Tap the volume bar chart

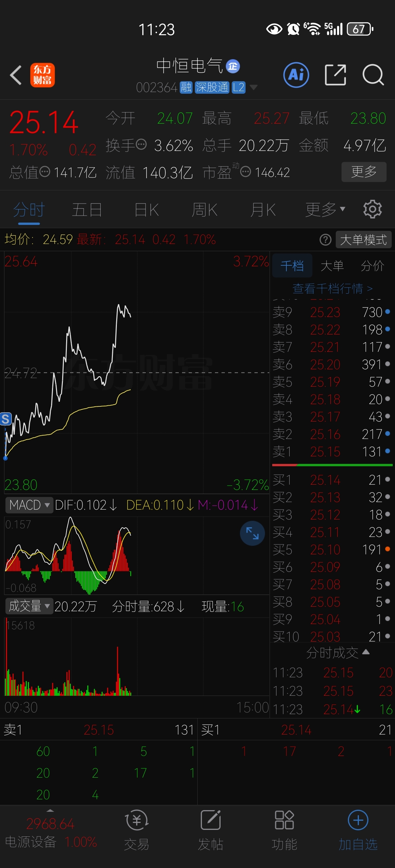[137, 656]
